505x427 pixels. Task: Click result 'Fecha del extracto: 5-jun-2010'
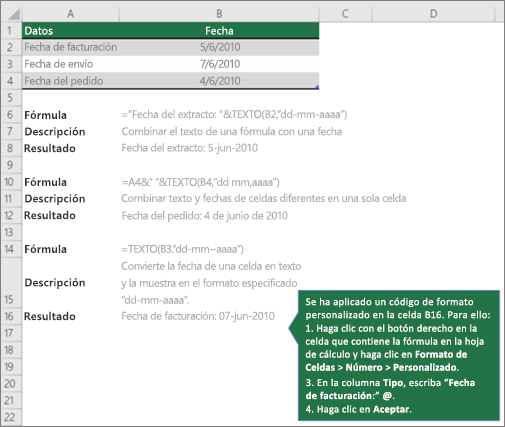point(189,148)
